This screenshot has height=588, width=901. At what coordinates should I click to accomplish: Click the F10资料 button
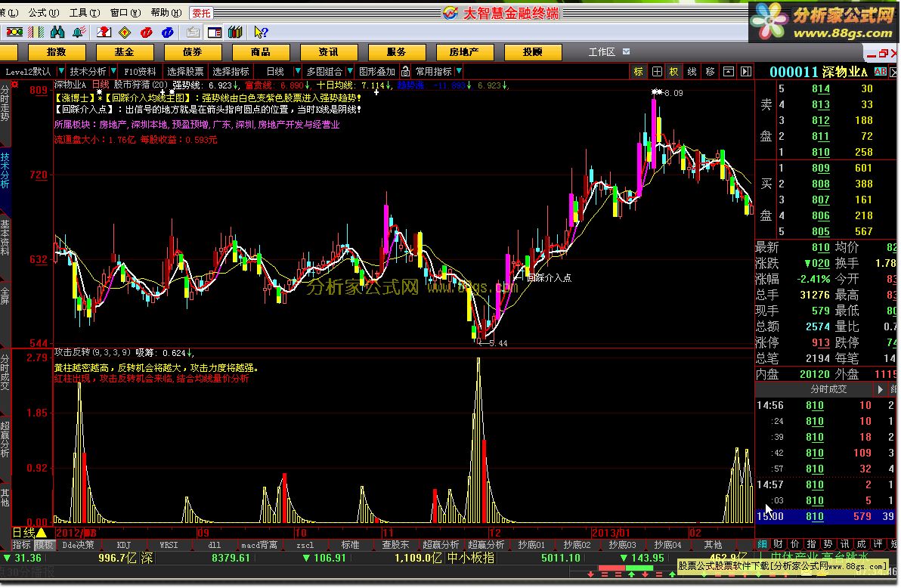[x=140, y=71]
